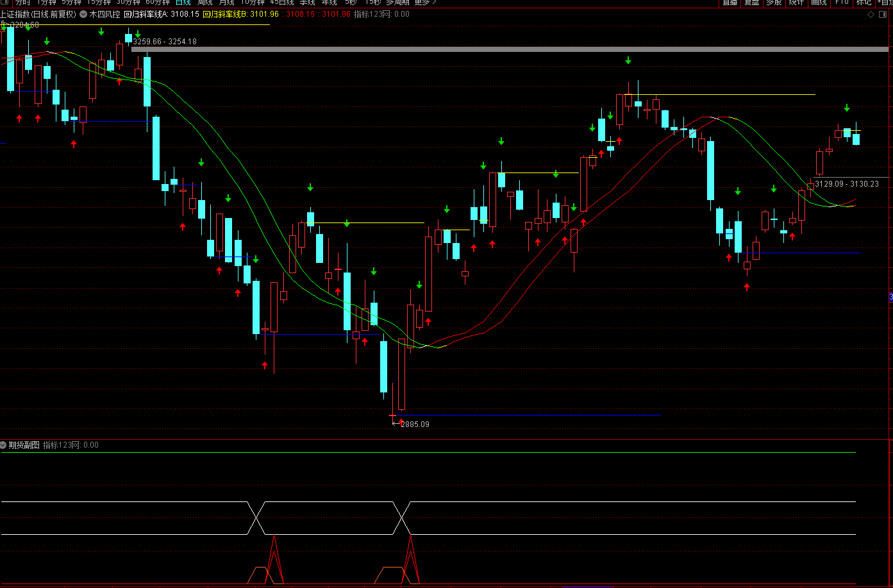Select the 30分钟 period tab
The width and height of the screenshot is (893, 588).
click(x=128, y=3)
